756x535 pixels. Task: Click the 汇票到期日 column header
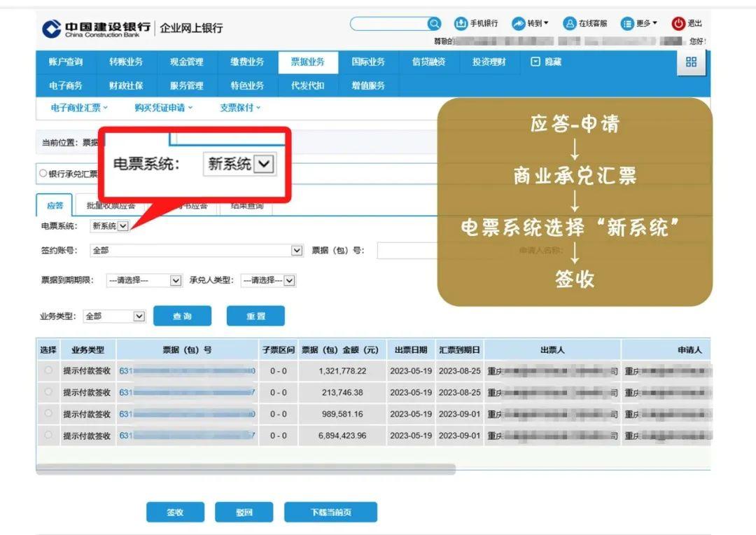(459, 349)
